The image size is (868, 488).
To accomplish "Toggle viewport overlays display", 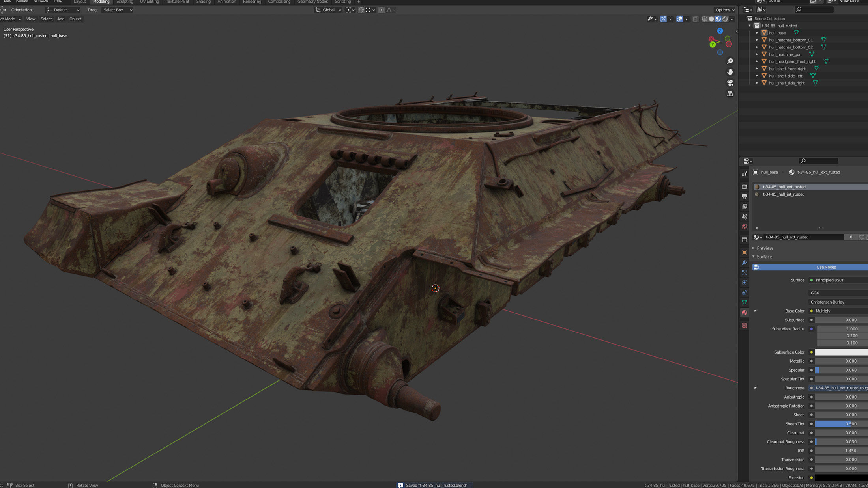I will 679,19.
